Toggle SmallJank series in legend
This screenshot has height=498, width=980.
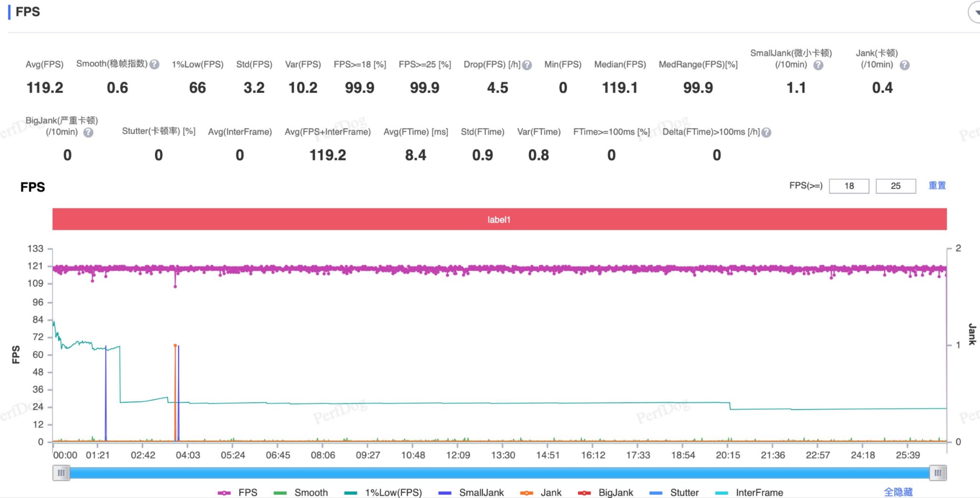471,492
